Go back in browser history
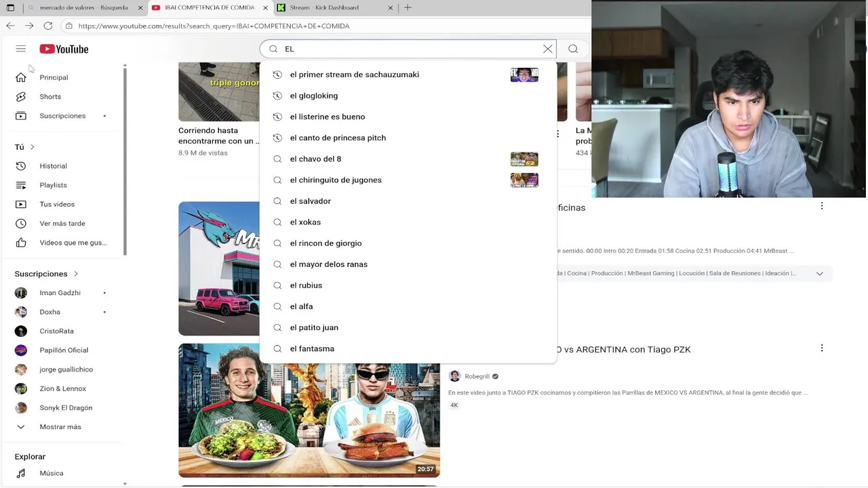Screen dimensions: 868x488 pyautogui.click(x=10, y=26)
